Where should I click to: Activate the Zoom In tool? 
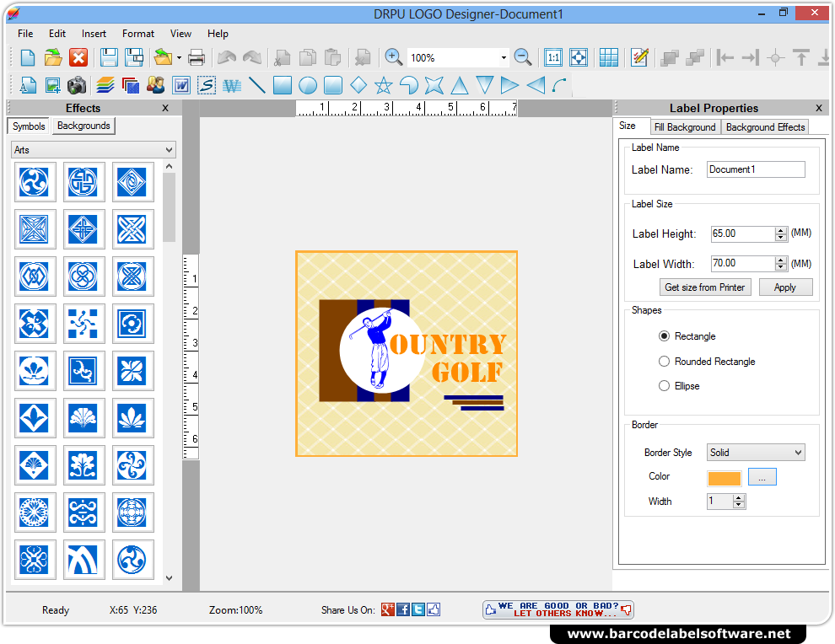tap(392, 56)
